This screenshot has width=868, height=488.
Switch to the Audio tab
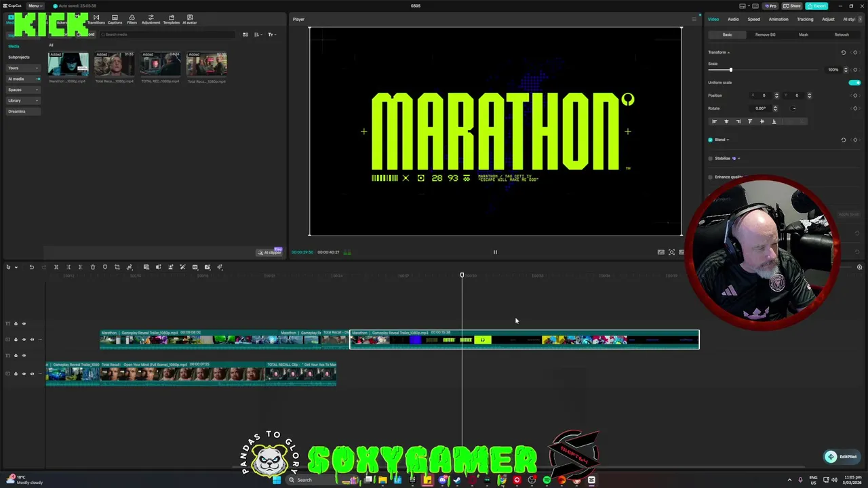[733, 19]
